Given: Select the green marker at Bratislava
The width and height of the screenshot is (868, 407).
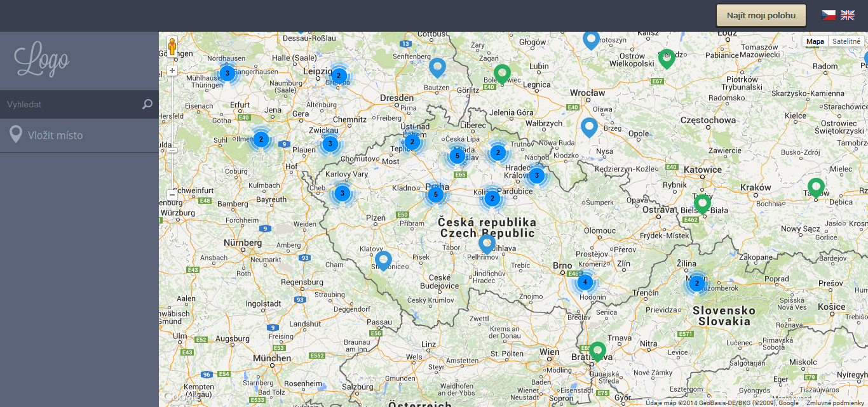Looking at the screenshot, I should tap(597, 351).
